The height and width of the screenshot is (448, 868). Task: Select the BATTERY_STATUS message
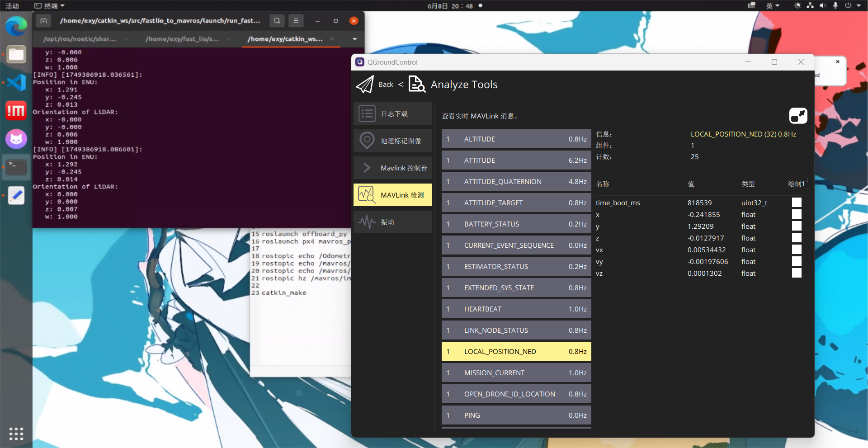coord(516,224)
